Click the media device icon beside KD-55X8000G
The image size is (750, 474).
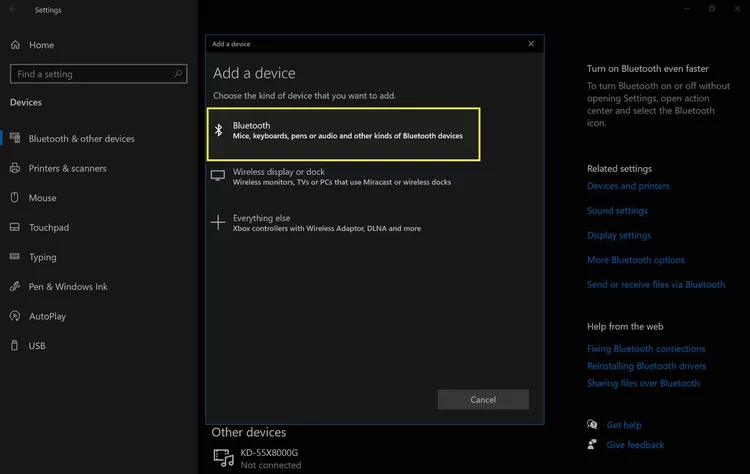pos(223,458)
